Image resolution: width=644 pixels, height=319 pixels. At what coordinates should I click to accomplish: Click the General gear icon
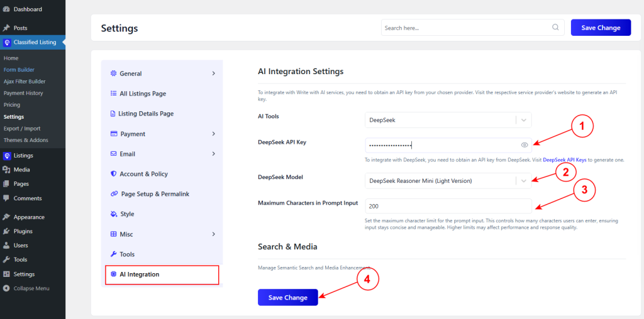(x=113, y=73)
